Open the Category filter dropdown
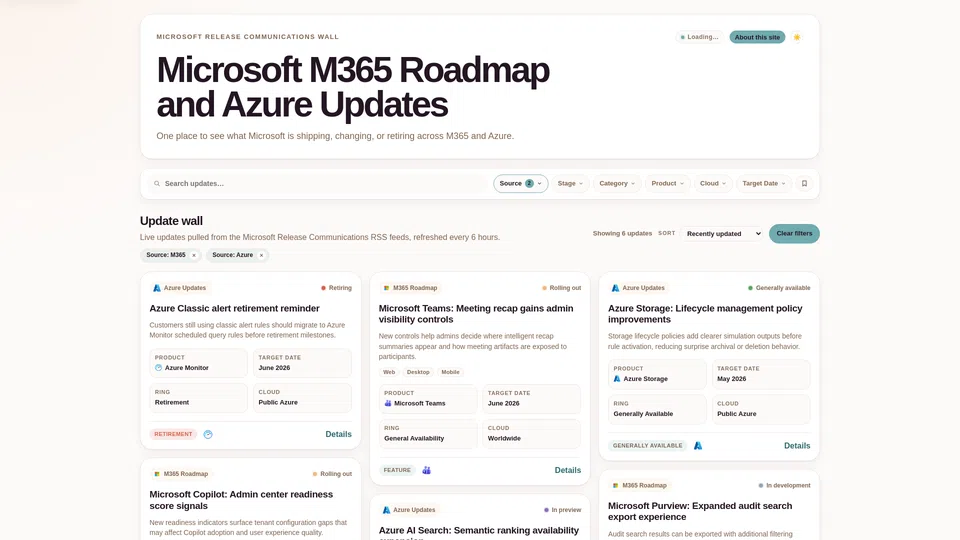 pyautogui.click(x=617, y=184)
